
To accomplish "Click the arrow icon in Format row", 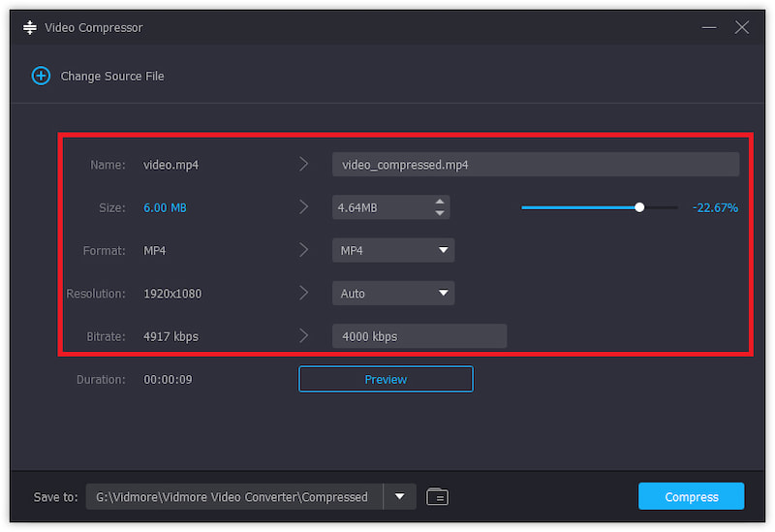I will tap(303, 250).
